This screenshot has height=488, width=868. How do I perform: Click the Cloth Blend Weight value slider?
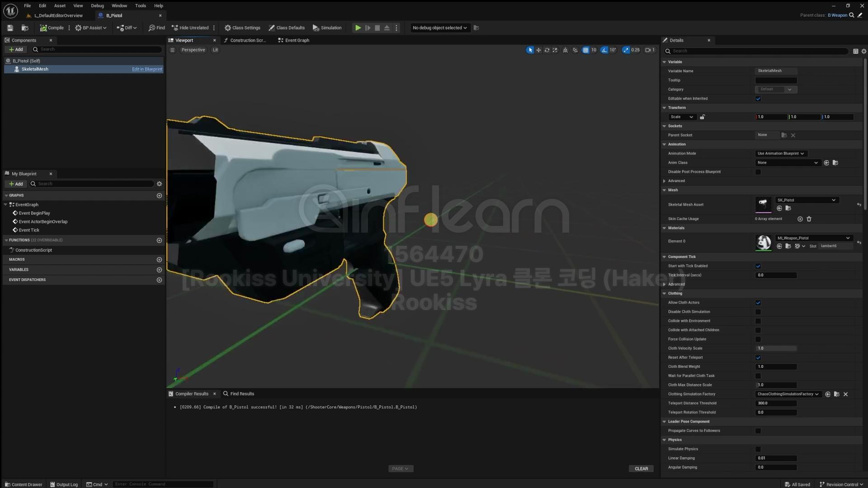[776, 367]
